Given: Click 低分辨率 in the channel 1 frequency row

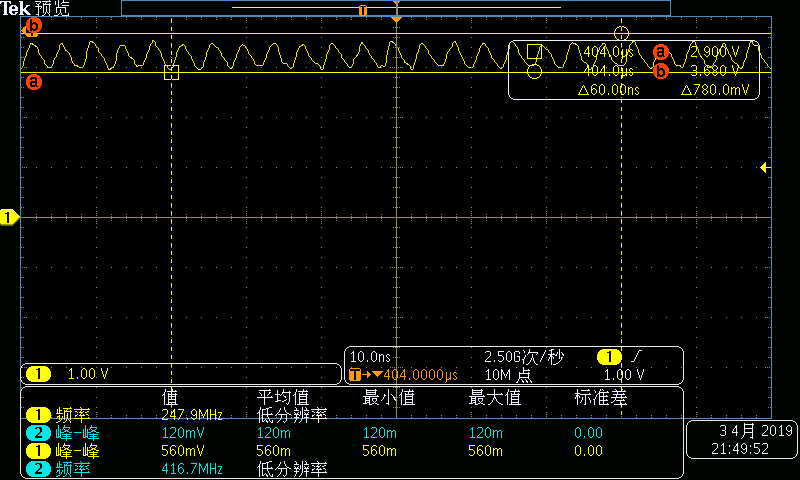Looking at the screenshot, I should pyautogui.click(x=292, y=415).
